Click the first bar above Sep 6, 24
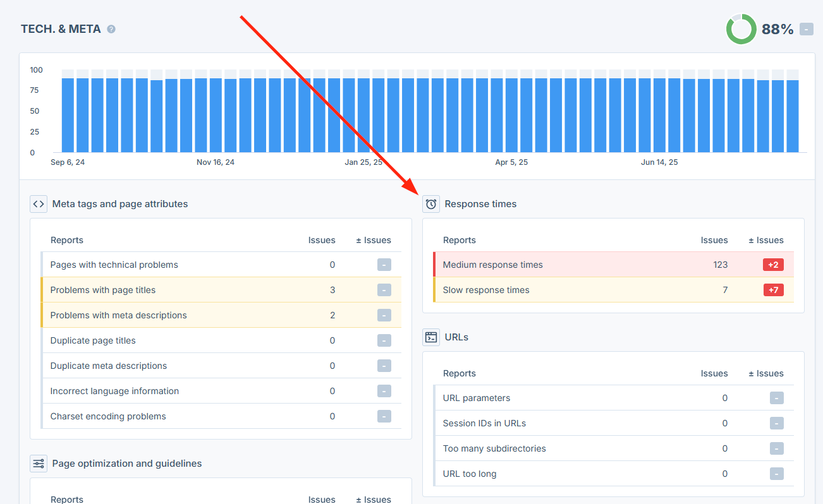The height and width of the screenshot is (504, 823). pos(68,115)
